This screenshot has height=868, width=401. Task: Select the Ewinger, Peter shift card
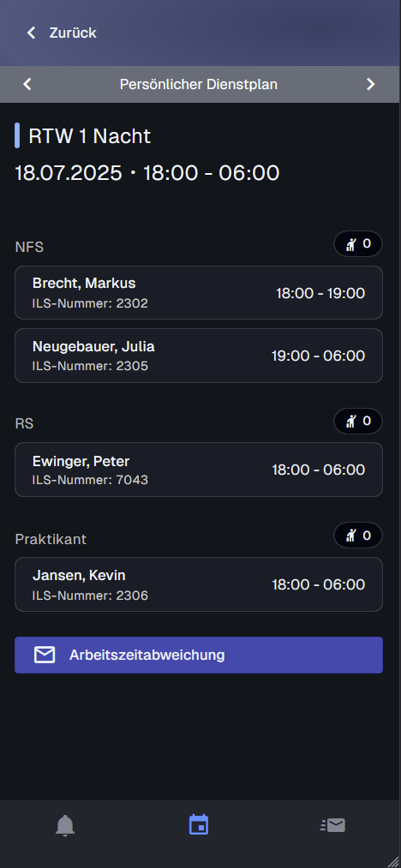(199, 470)
